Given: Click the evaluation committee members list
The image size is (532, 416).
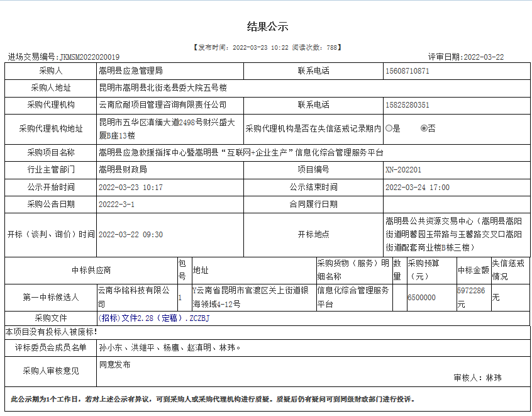Looking at the screenshot, I should (x=170, y=347).
